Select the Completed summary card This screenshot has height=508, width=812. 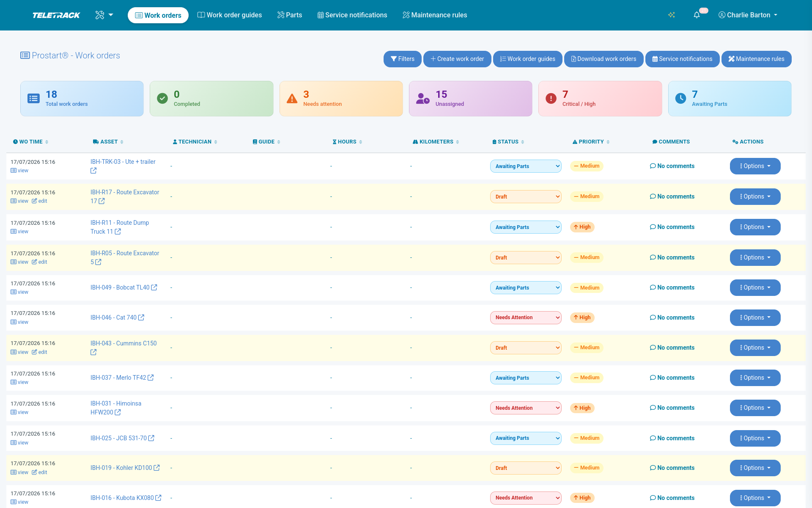[x=211, y=99]
